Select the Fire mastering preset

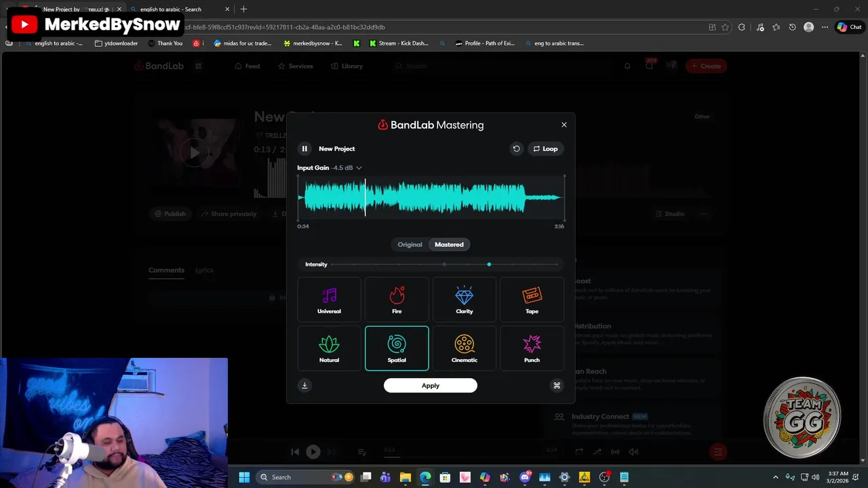pos(397,300)
